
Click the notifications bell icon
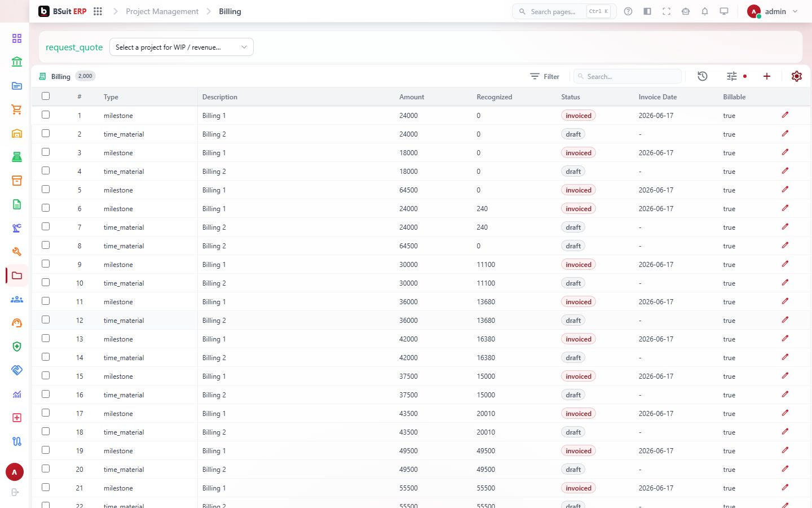(x=705, y=11)
